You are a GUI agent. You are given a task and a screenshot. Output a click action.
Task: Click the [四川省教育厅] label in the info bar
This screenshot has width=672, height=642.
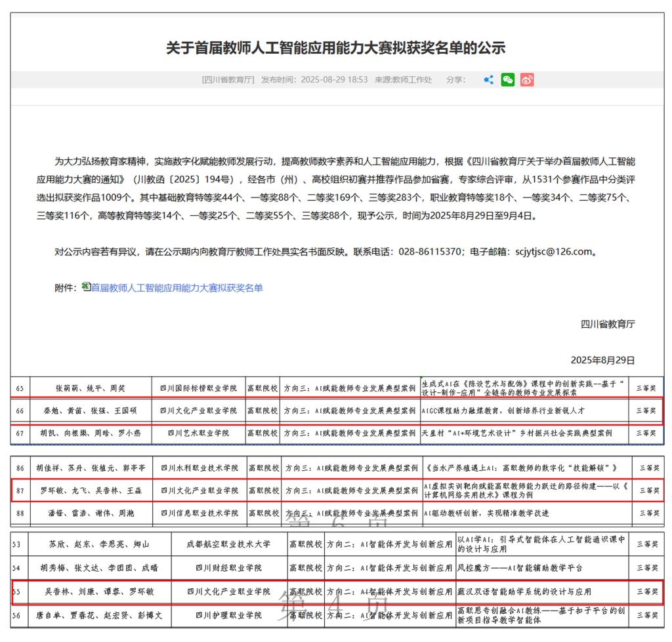click(x=228, y=80)
